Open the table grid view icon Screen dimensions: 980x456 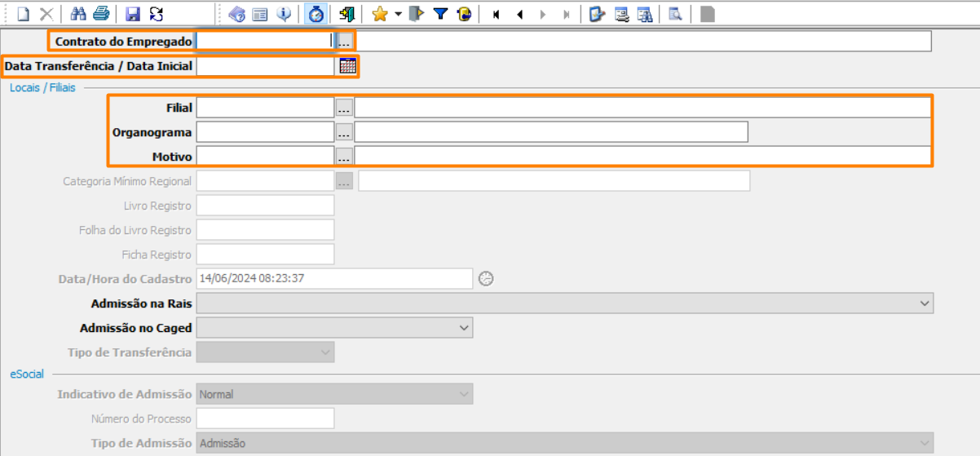[260, 14]
